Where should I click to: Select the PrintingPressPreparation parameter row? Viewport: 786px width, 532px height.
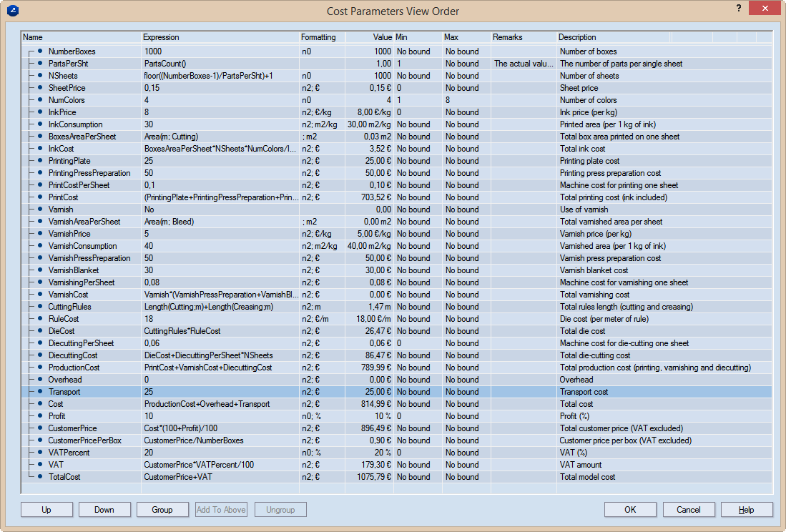coord(89,173)
